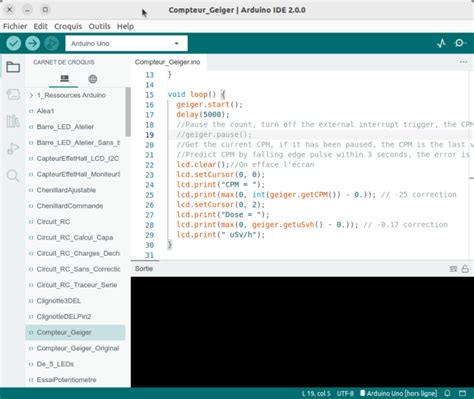This screenshot has width=474, height=399.
Task: Place cursor on //geiger.pause(); line
Action: click(x=214, y=135)
